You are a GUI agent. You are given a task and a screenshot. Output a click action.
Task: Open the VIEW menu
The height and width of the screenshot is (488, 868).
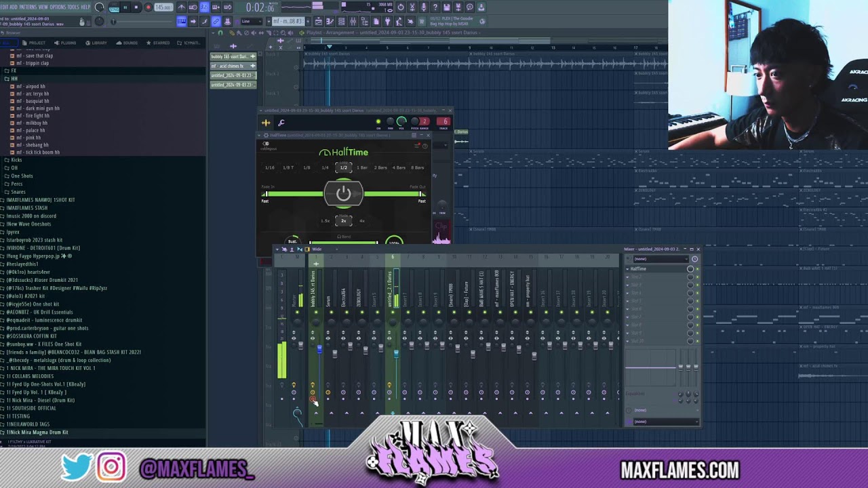coord(43,7)
